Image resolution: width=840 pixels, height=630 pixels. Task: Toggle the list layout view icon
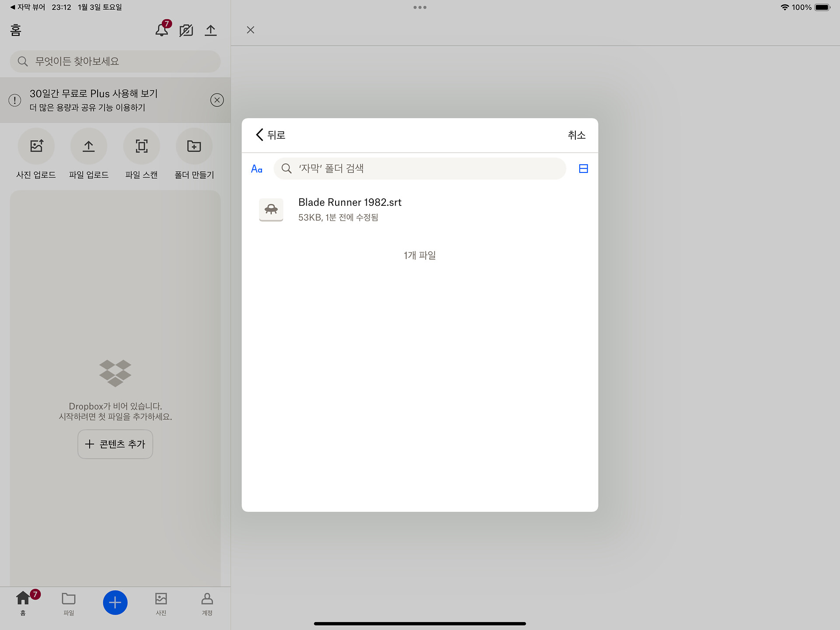pyautogui.click(x=583, y=169)
